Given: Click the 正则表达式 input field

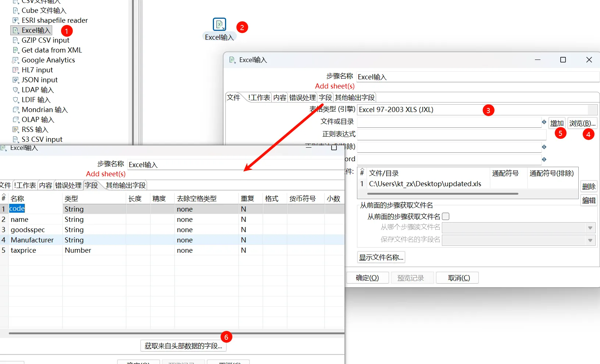Looking at the screenshot, I should click(451, 134).
